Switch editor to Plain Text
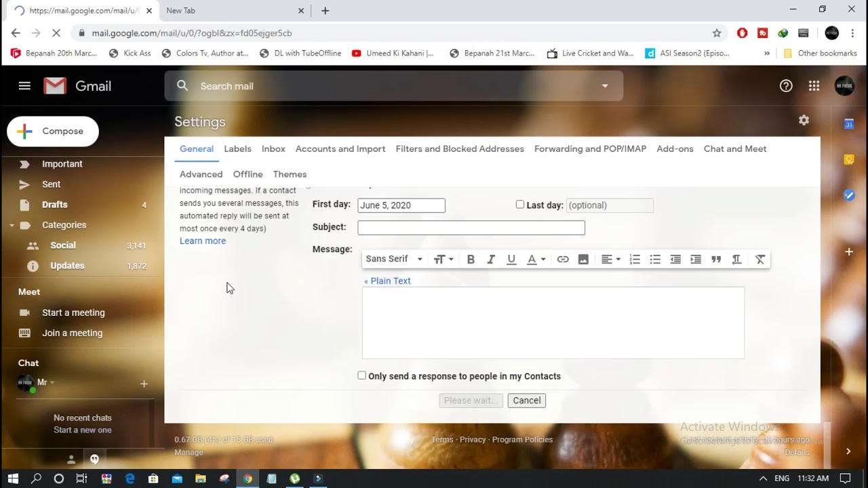Screen dimensions: 868x488 (x=387, y=281)
